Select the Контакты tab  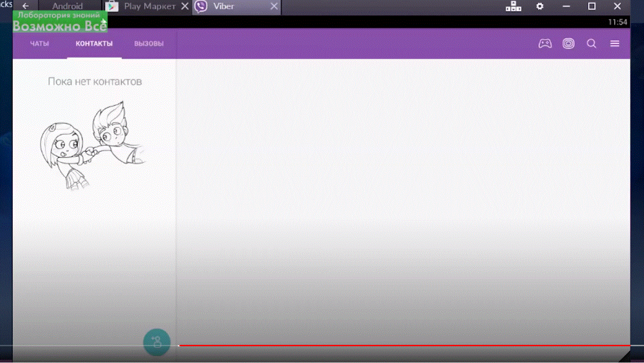point(94,44)
